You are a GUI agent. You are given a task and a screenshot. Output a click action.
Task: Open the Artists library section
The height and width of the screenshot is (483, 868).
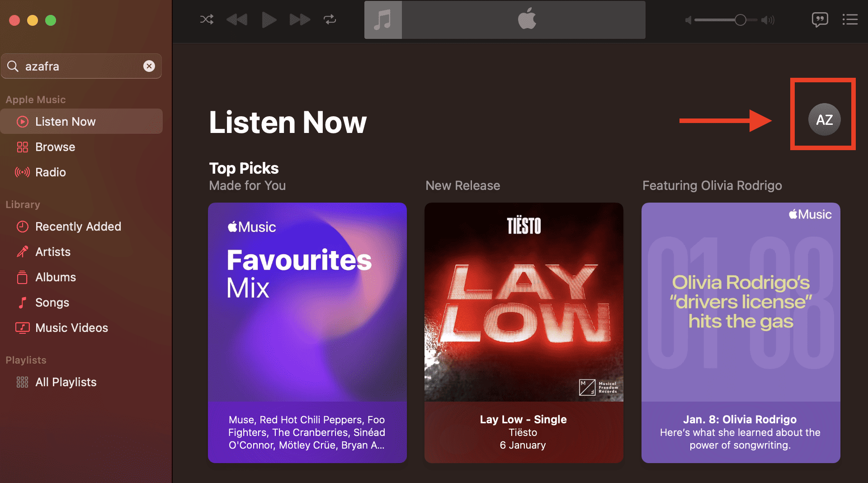click(53, 252)
